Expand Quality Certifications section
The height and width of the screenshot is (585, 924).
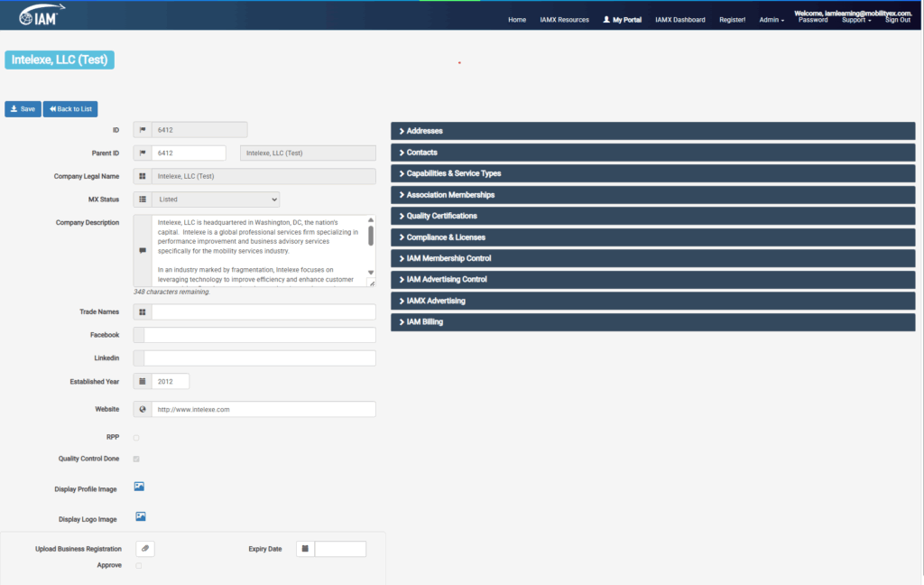[653, 216]
